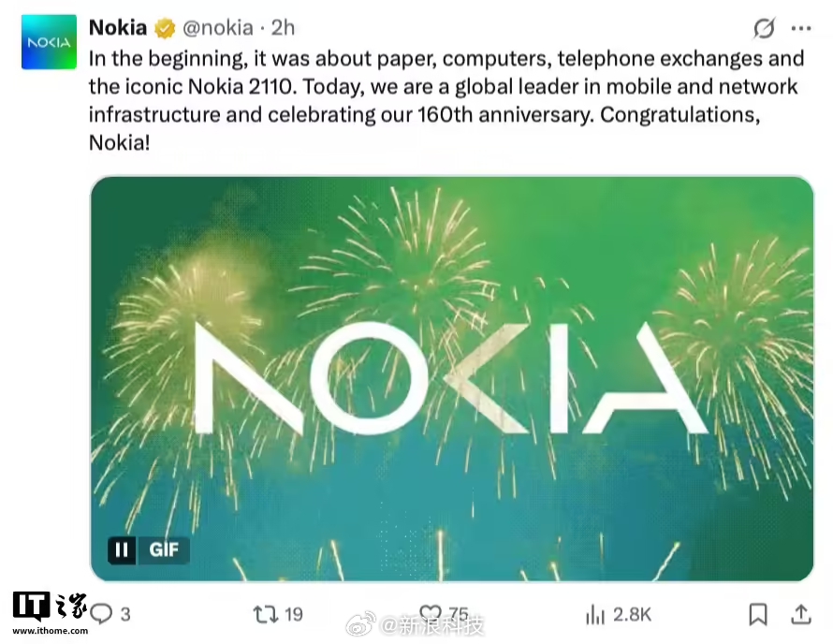Open the tweet's three-dot context menu
The image size is (833, 644).
point(800,28)
